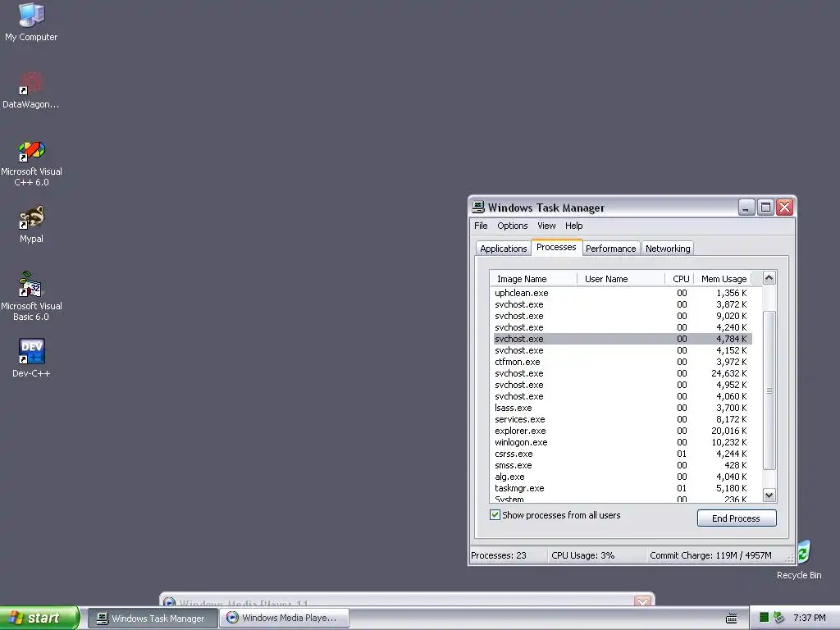Select the uphclean.exe process
The image size is (840, 630).
[623, 293]
